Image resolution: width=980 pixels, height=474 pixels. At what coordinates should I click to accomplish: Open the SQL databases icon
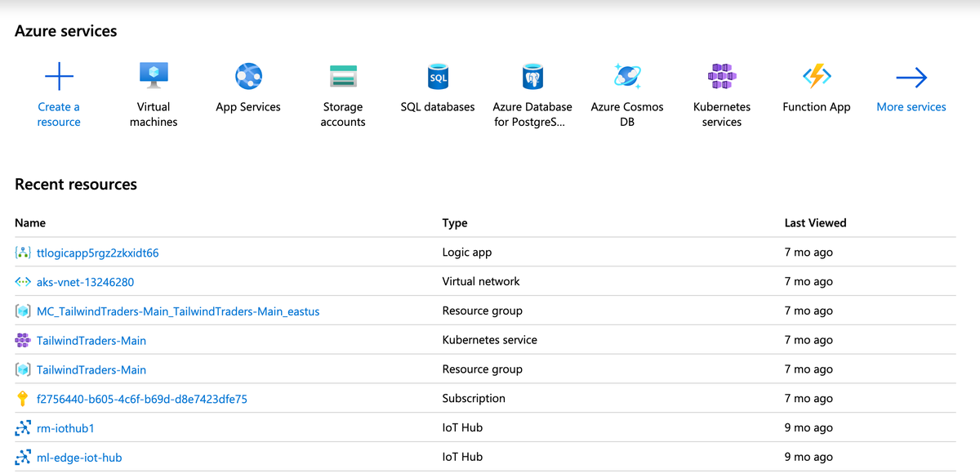[x=438, y=77]
